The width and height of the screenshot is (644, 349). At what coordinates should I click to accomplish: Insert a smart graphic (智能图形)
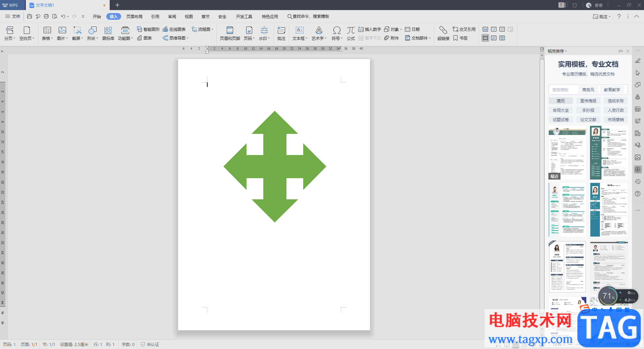(x=148, y=30)
